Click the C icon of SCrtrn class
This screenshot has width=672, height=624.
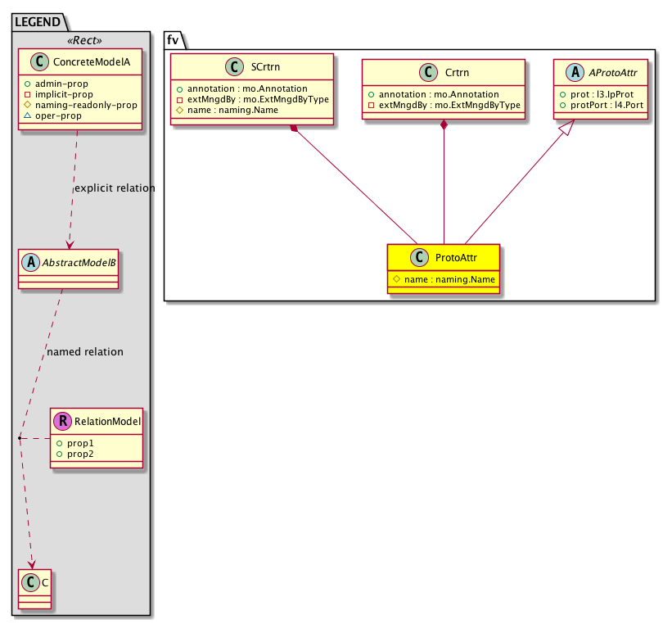233,68
